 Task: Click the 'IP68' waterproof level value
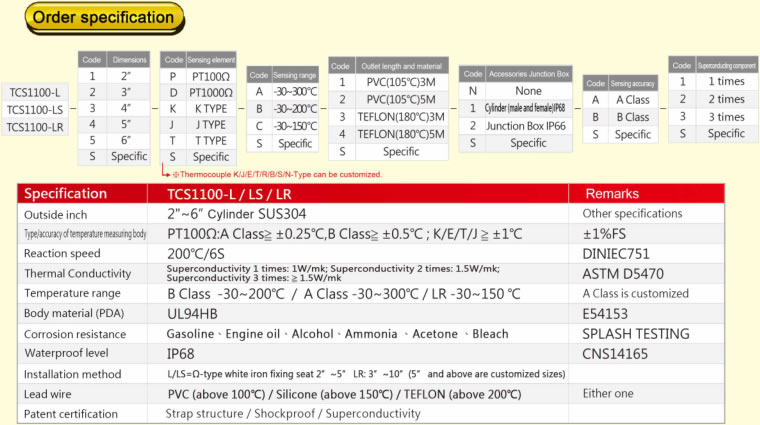(180, 354)
